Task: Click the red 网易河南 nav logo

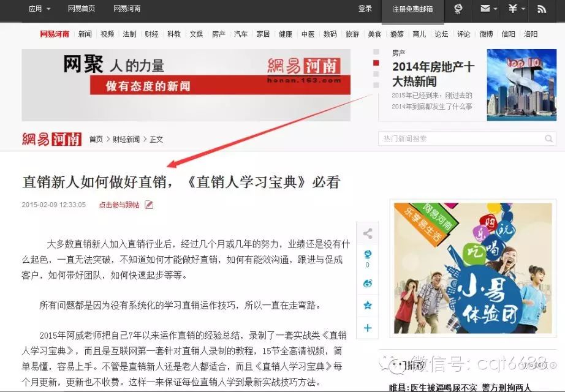Action: click(x=55, y=34)
